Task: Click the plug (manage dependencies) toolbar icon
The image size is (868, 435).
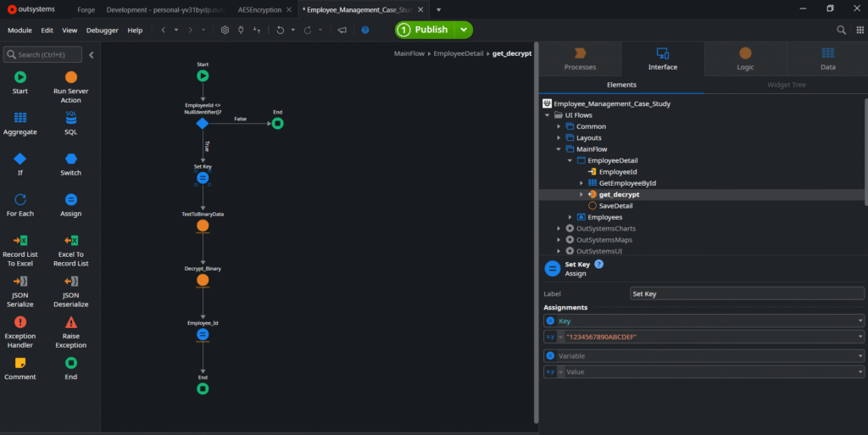Action: 241,30
